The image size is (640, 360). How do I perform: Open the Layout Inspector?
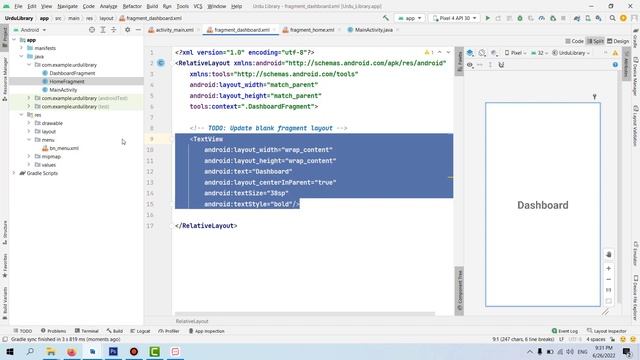607,331
